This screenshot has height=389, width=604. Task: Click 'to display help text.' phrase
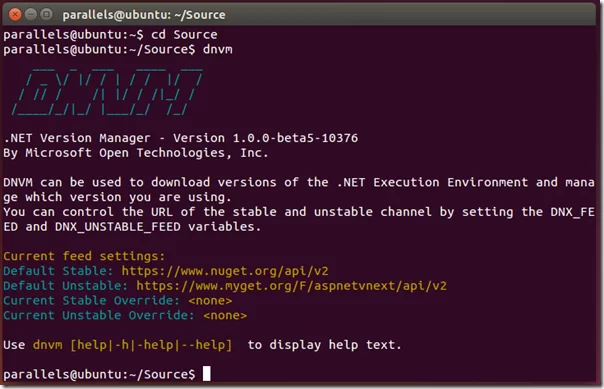click(324, 345)
